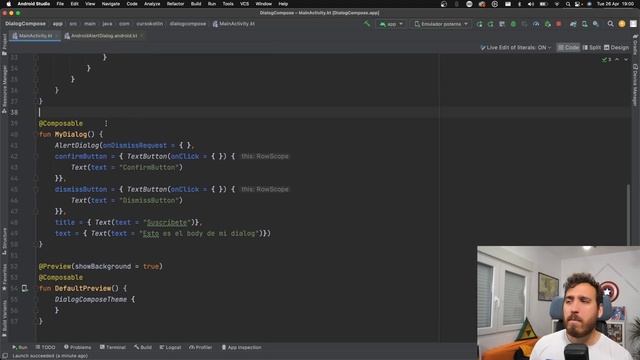
Task: Open the App Inspection tool window
Action: tap(241, 347)
